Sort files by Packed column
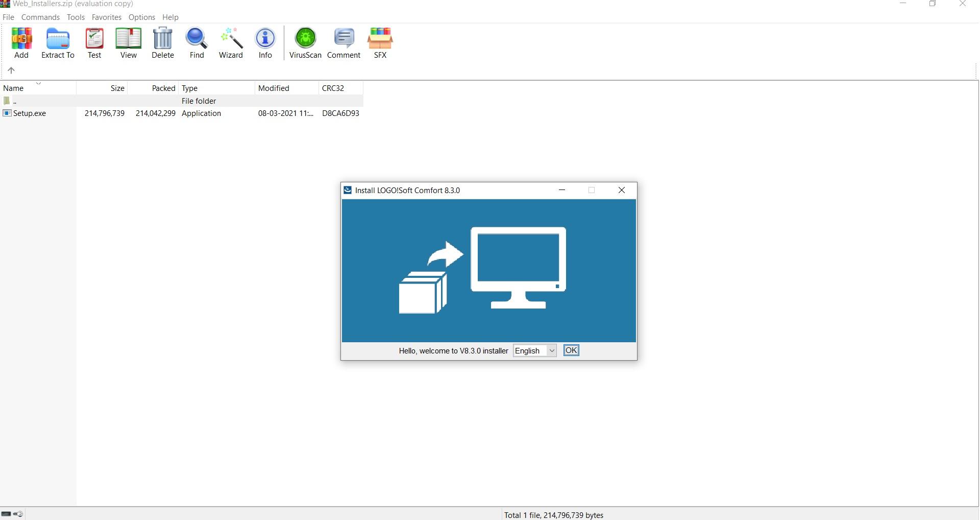Screen dimensions: 980x520 point(153,88)
